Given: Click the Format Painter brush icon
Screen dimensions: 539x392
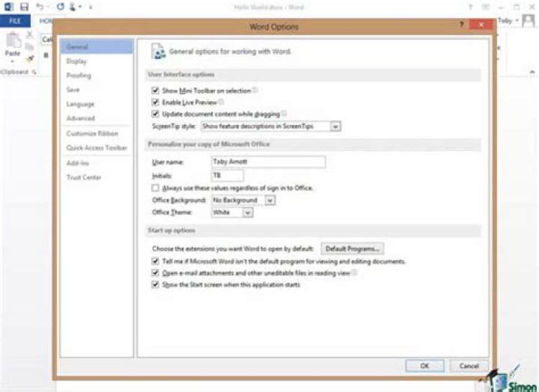Looking at the screenshot, I should (x=30, y=59).
